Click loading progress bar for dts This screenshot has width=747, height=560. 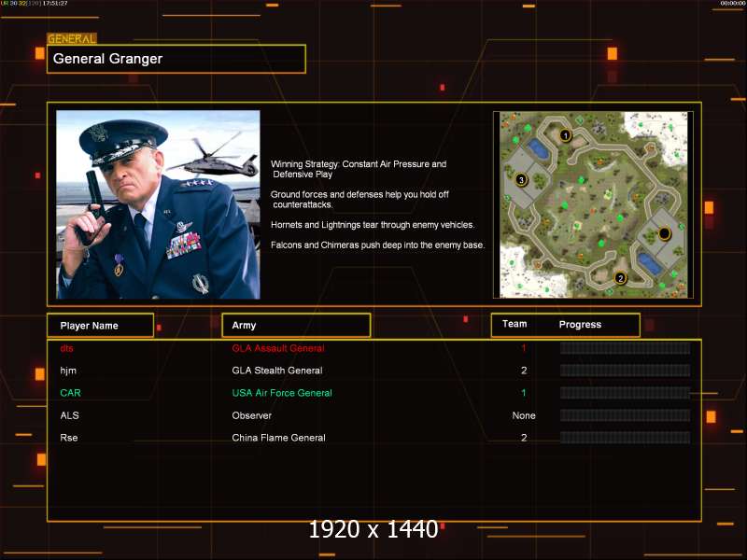tap(625, 348)
